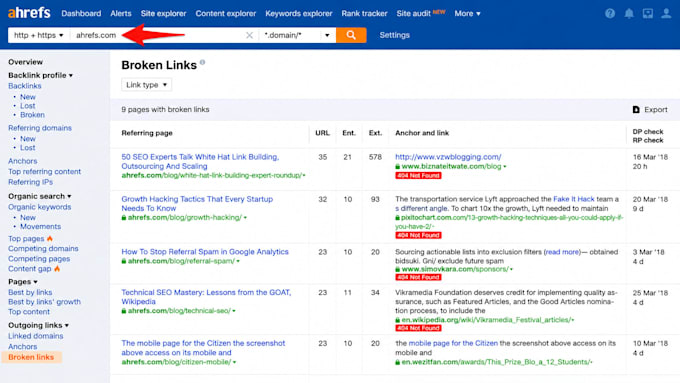The height and width of the screenshot is (383, 680).
Task: Select the highlighted Broken links item
Action: [x=31, y=357]
